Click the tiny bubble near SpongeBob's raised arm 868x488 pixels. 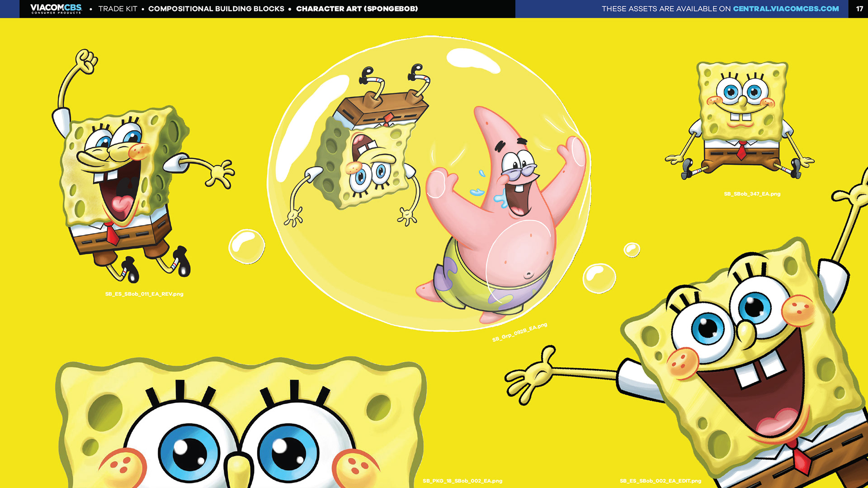pyautogui.click(x=632, y=249)
